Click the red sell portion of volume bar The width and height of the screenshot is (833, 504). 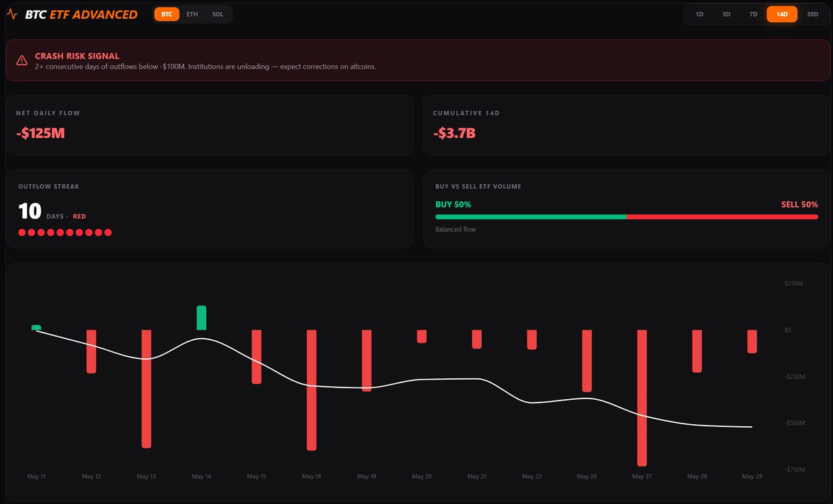(x=722, y=217)
